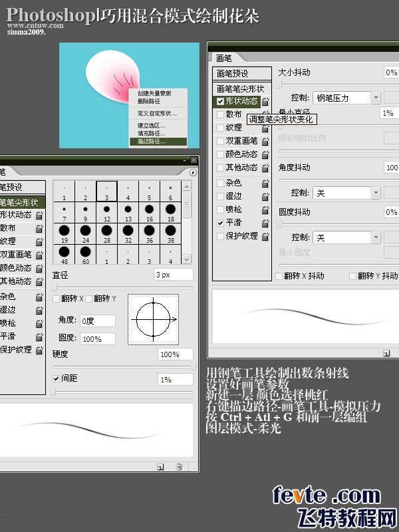Click lock icon beside 形状动态 in left panel
This screenshot has height=532, width=399.
(x=39, y=215)
